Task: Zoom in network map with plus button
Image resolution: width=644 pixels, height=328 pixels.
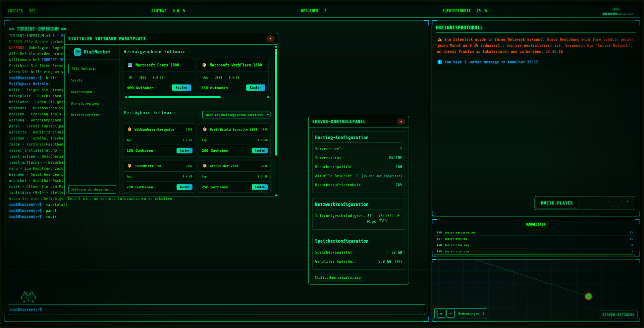Action: pyautogui.click(x=441, y=314)
